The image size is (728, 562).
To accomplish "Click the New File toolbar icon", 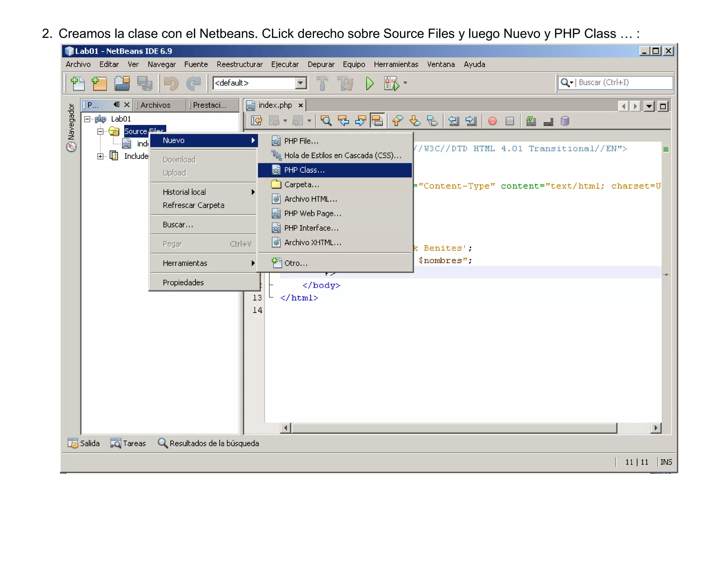I will point(77,83).
